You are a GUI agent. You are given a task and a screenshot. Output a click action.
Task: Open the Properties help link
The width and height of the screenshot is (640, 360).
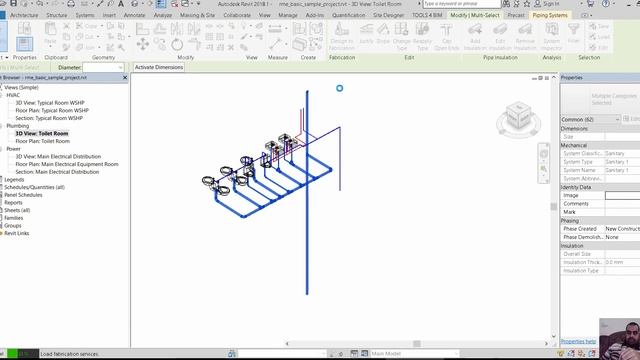pos(578,341)
